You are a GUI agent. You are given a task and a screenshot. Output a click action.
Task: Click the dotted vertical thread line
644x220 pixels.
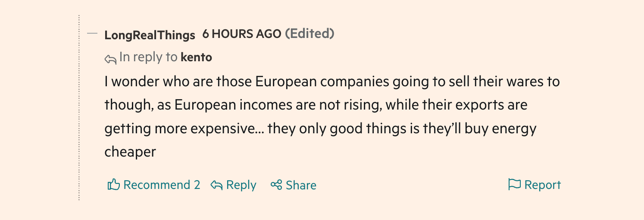click(x=79, y=108)
